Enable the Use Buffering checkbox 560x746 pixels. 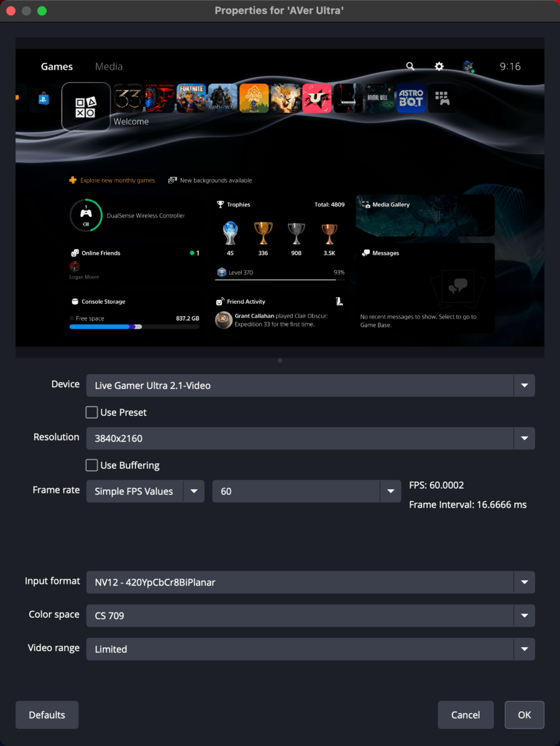pos(92,465)
